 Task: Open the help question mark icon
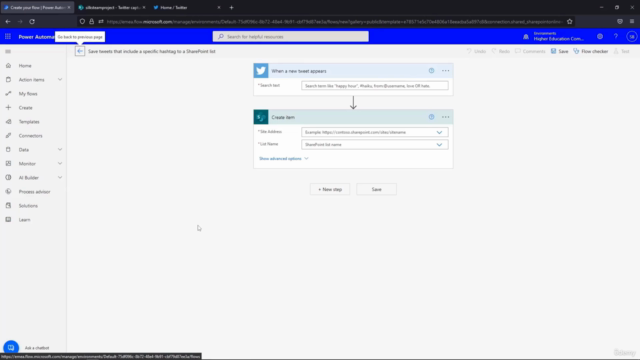click(x=616, y=37)
